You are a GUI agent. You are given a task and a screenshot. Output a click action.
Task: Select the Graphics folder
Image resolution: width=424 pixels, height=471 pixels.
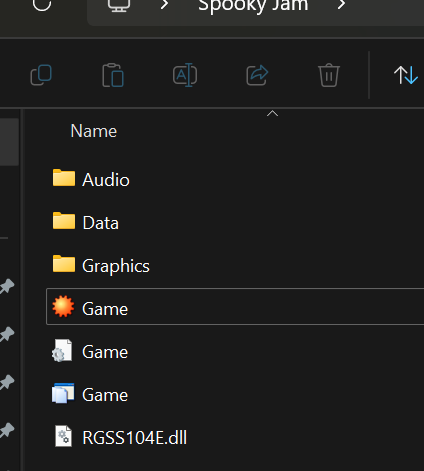coord(235,266)
